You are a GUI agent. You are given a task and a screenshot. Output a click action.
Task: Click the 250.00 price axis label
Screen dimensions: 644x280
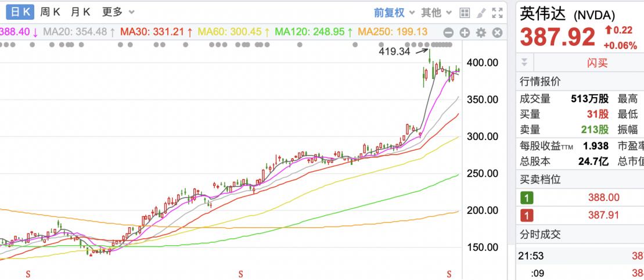[483, 174]
